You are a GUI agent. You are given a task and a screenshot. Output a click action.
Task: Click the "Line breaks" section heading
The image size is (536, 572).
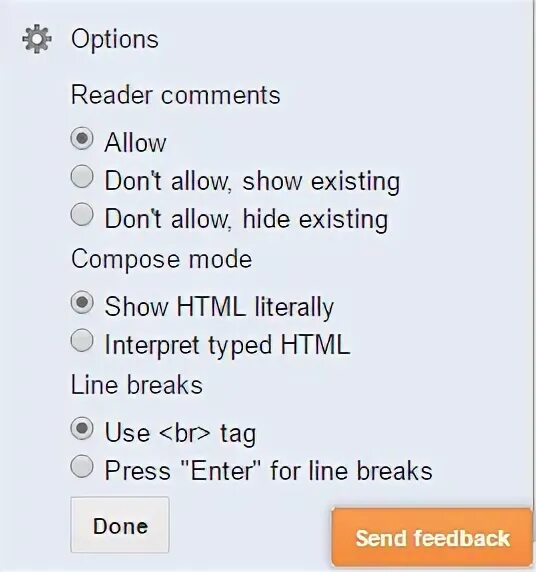[137, 385]
